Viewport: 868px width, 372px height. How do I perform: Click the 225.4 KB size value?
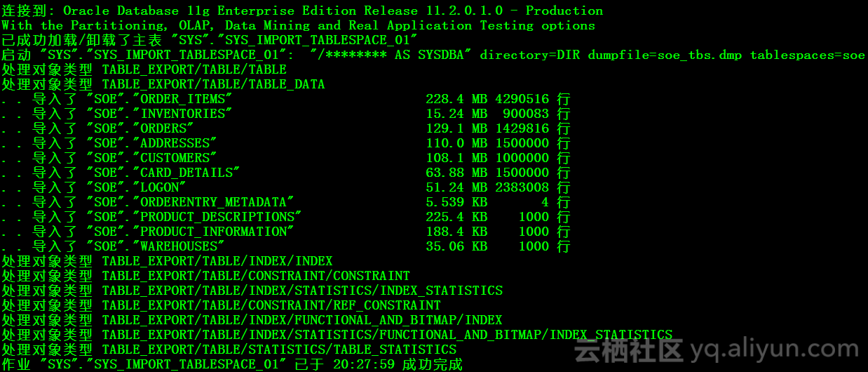click(x=456, y=217)
